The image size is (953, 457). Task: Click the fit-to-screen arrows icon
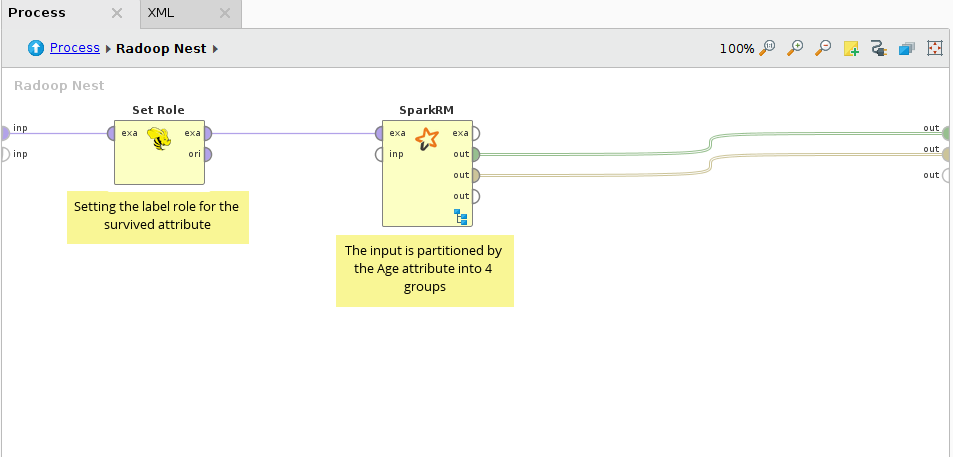(935, 48)
